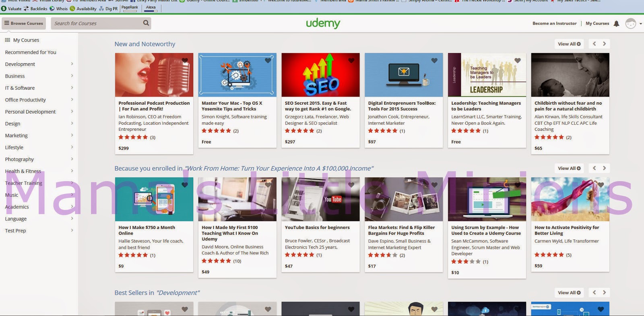Open user account dropdown arrow
This screenshot has width=644, height=316.
(x=640, y=24)
